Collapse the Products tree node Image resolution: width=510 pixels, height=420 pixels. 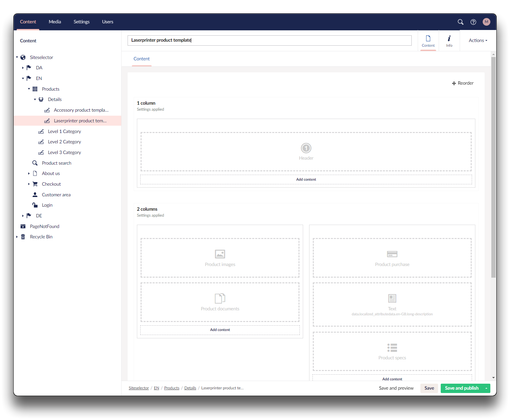[29, 89]
